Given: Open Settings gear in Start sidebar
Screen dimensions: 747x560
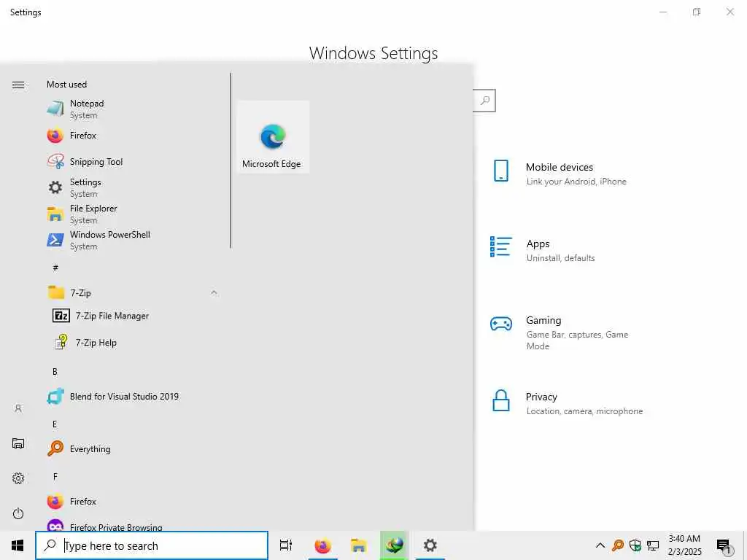Looking at the screenshot, I should point(18,478).
